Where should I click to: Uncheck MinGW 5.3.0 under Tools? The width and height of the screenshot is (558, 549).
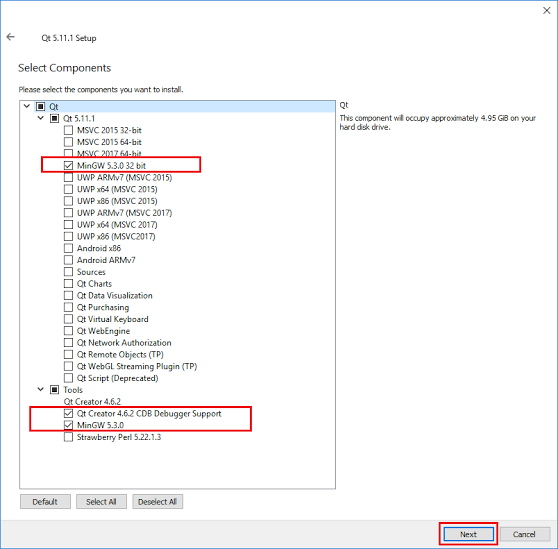click(x=68, y=425)
